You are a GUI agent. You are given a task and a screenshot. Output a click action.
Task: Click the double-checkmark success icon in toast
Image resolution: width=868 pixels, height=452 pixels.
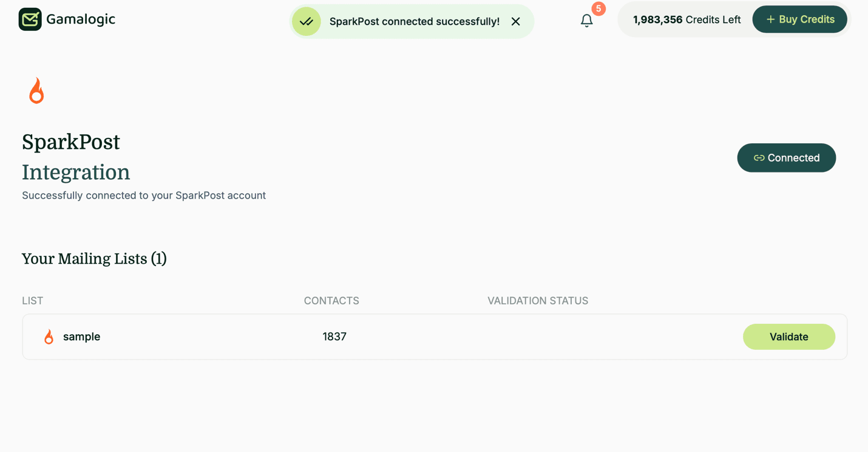(307, 22)
